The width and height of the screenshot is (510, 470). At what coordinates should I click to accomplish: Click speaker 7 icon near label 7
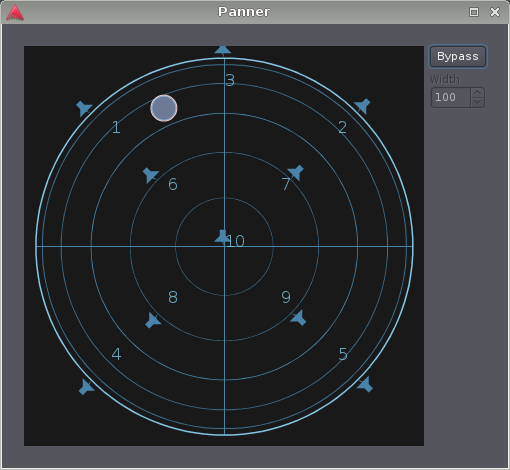pyautogui.click(x=296, y=173)
